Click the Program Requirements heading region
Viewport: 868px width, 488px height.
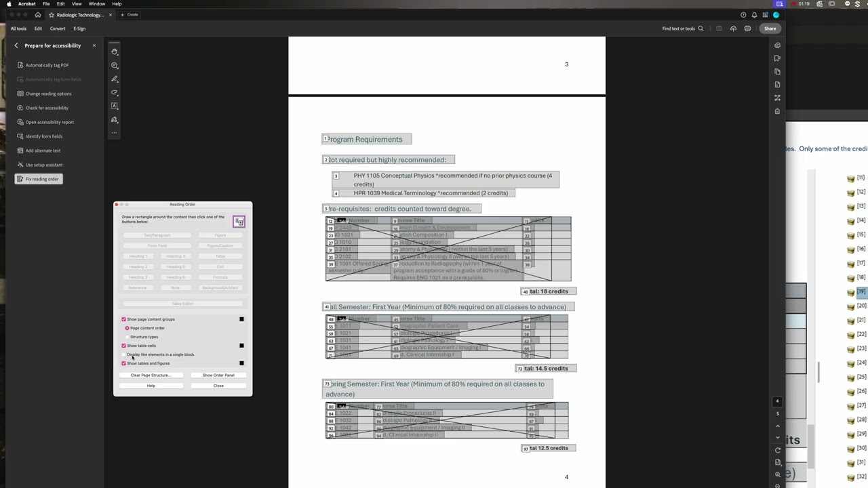click(x=366, y=139)
